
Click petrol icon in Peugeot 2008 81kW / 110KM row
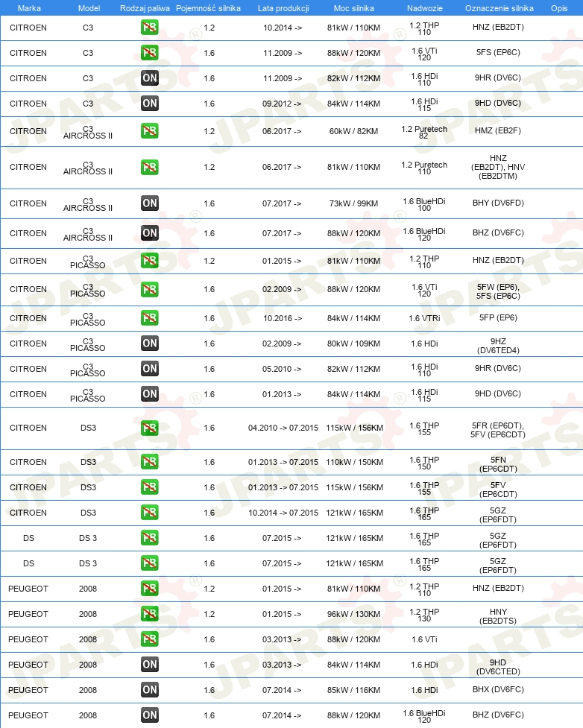pyautogui.click(x=150, y=588)
